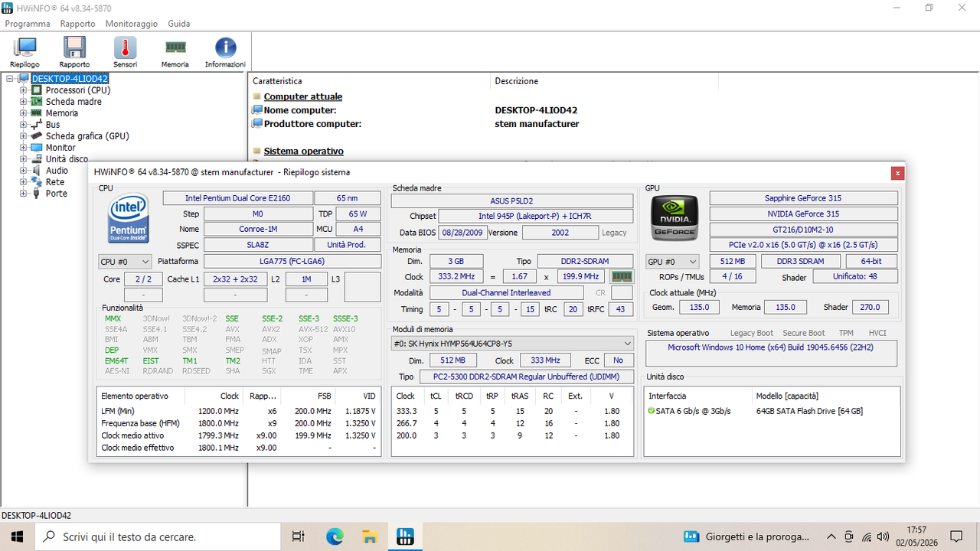Expand the Porte node

click(24, 194)
